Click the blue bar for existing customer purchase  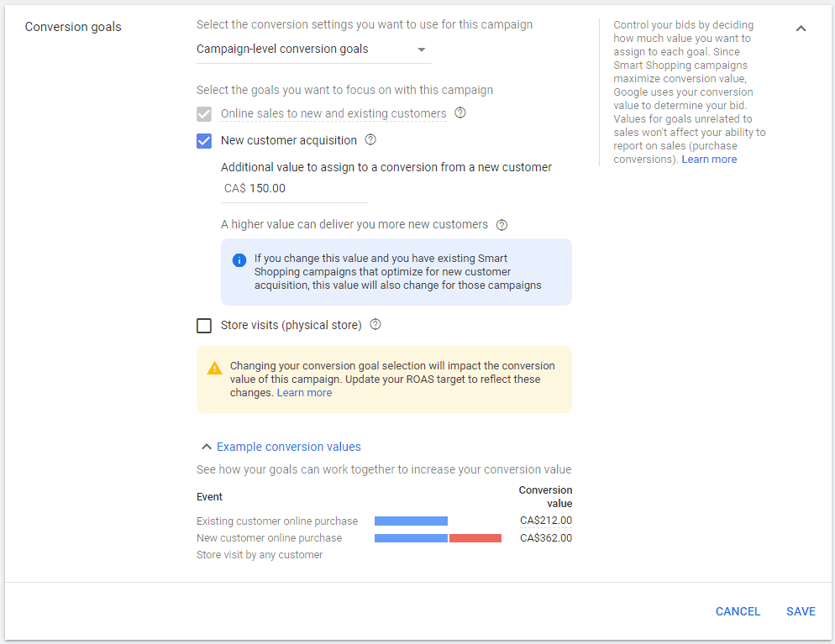pyautogui.click(x=411, y=521)
